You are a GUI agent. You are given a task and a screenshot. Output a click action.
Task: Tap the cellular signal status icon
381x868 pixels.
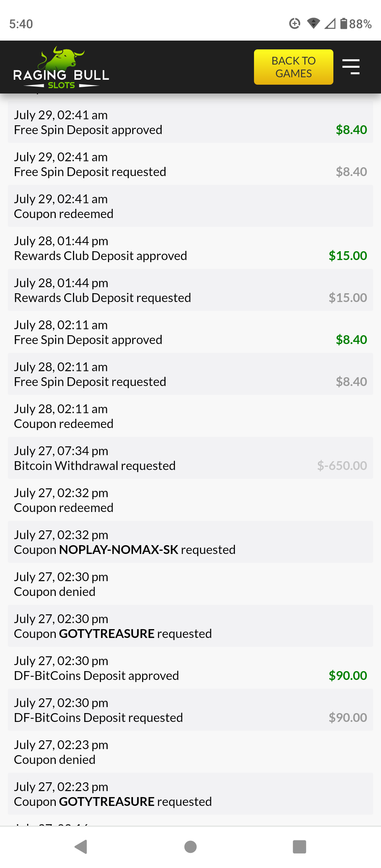[330, 24]
